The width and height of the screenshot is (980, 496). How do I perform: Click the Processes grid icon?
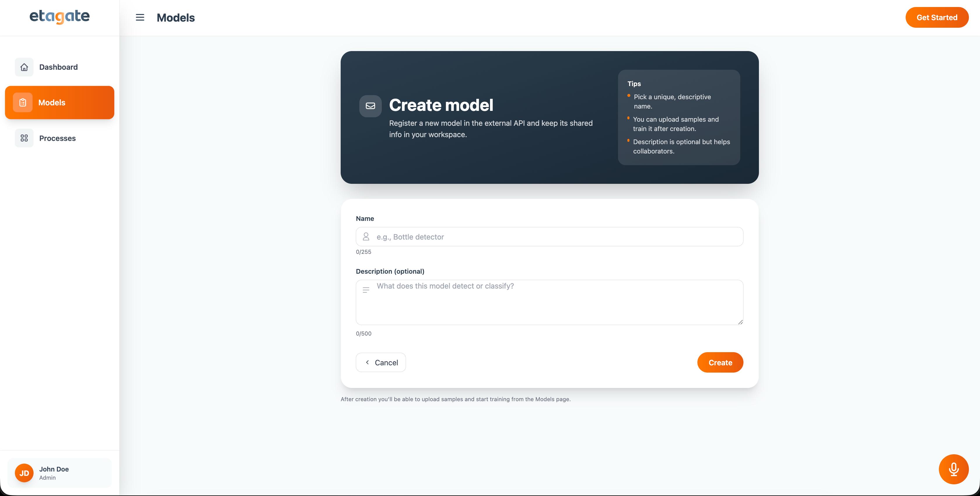click(24, 138)
